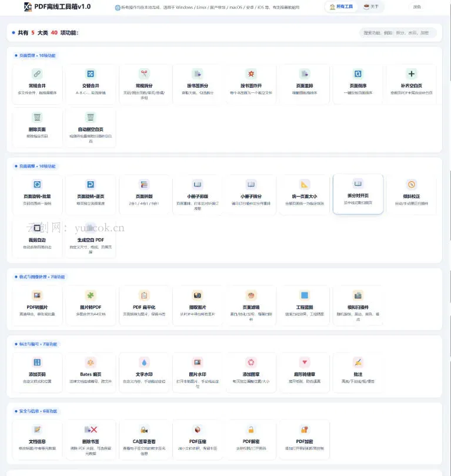Screen dimensions: 451x476
Task: Open the 添加页码 page numbers tool
Action: pyautogui.click(x=37, y=373)
